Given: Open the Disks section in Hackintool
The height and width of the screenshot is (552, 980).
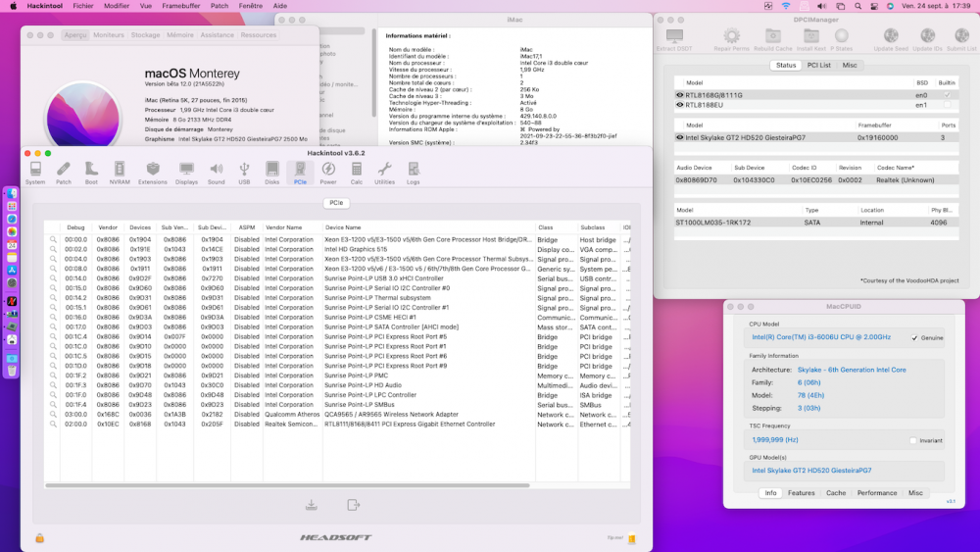Looking at the screenshot, I should (271, 174).
